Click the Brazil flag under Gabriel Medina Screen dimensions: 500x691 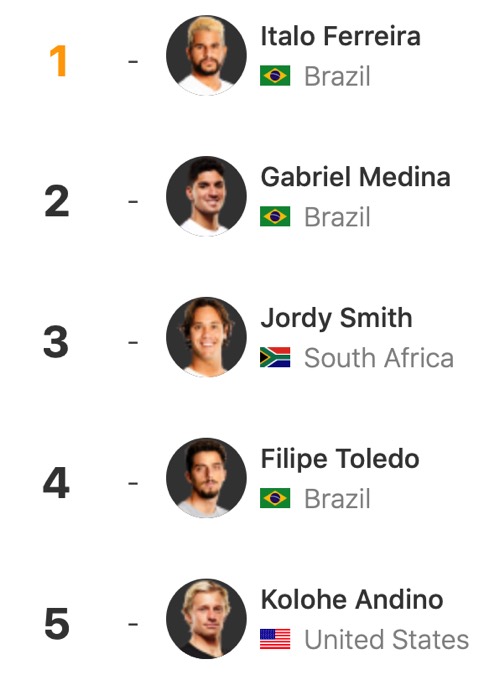(275, 216)
